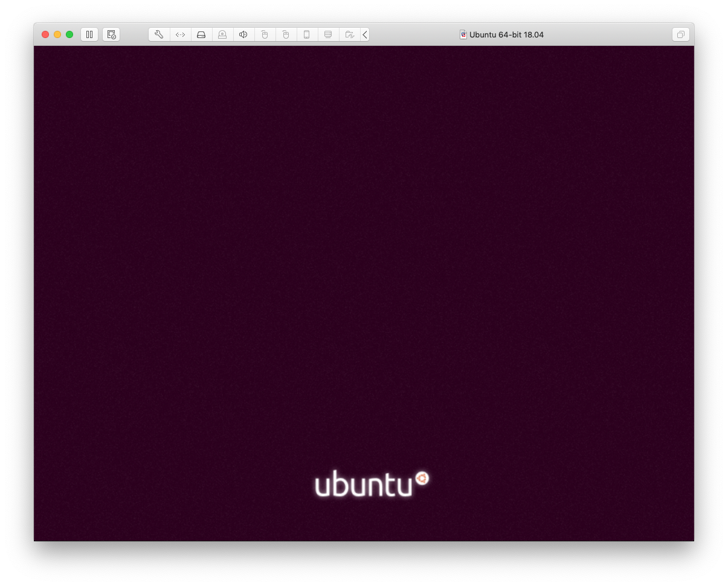The height and width of the screenshot is (586, 728).
Task: Click the shared folders icon
Action: 349,34
